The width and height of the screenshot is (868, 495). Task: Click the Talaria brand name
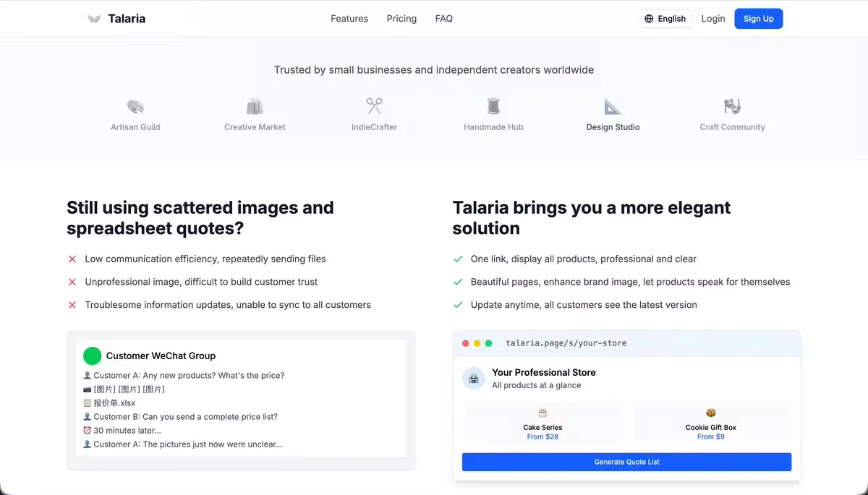coord(127,19)
